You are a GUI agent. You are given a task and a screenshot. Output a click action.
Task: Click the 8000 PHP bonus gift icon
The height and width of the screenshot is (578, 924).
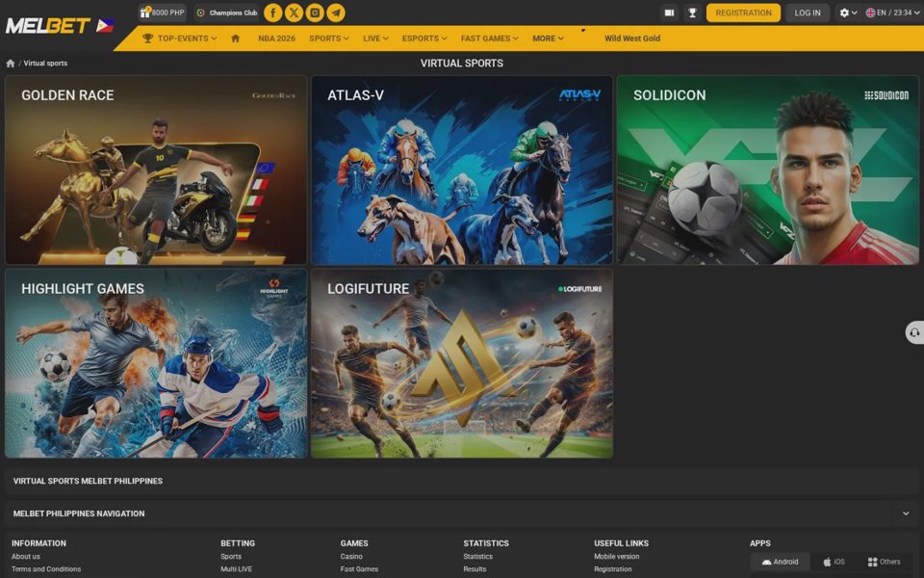pyautogui.click(x=162, y=13)
